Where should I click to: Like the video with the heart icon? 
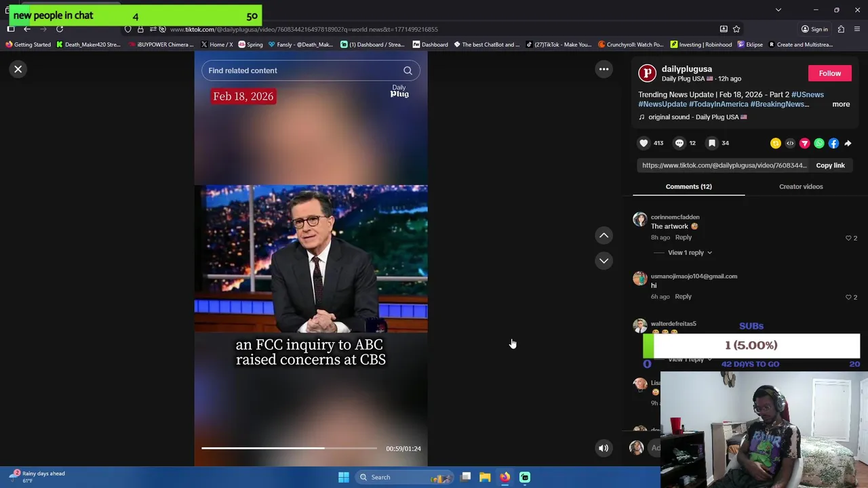(644, 143)
